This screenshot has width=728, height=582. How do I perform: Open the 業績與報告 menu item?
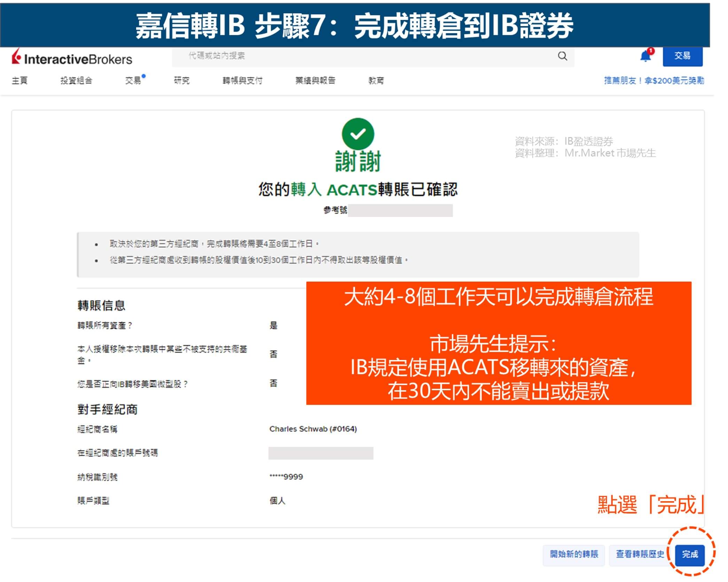coord(315,81)
